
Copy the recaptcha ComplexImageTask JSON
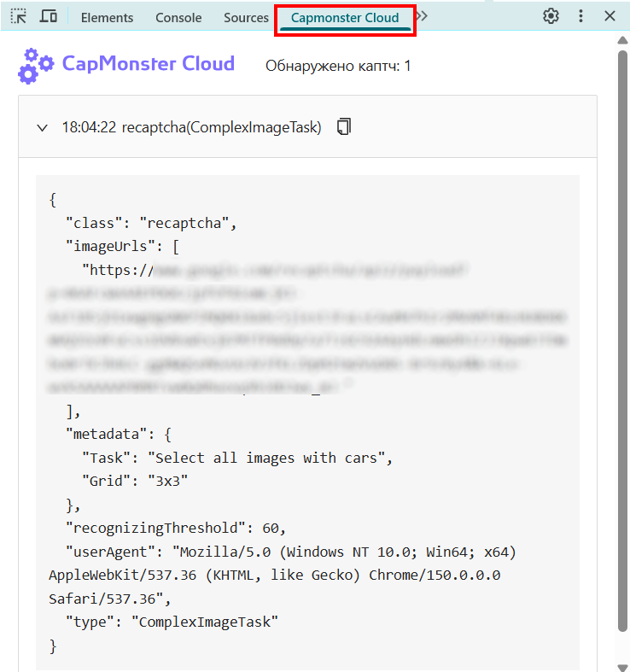tap(344, 127)
